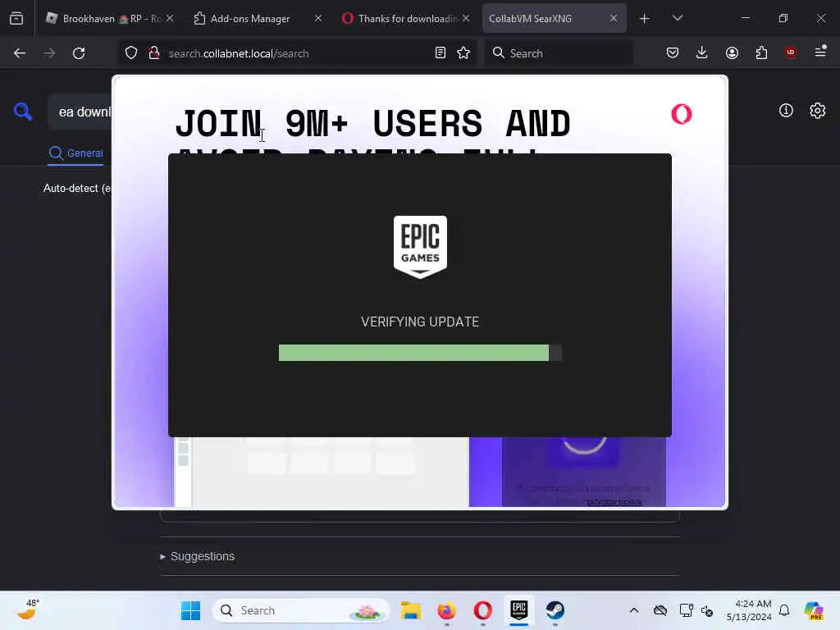Close the CollabVM SearXNG tab
Viewport: 840px width, 630px height.
[x=614, y=18]
